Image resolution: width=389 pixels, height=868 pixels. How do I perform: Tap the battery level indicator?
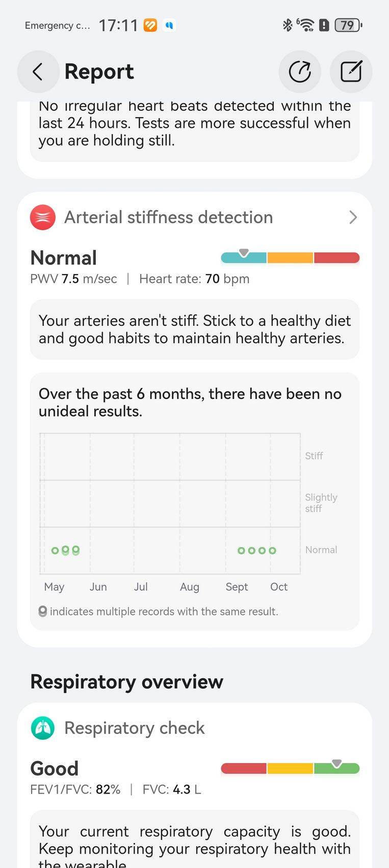click(348, 25)
